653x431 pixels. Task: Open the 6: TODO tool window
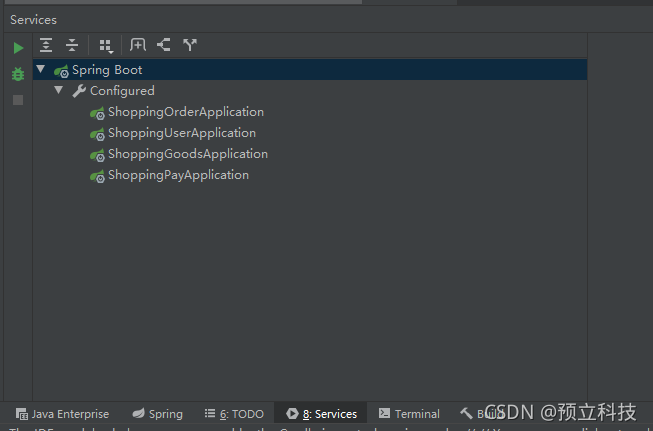(234, 414)
